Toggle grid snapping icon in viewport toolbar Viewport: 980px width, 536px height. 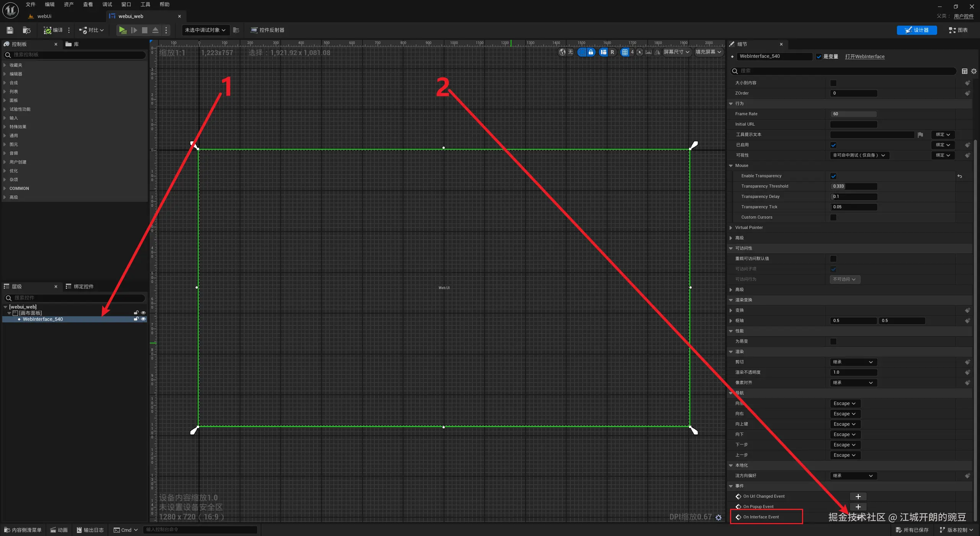point(625,52)
